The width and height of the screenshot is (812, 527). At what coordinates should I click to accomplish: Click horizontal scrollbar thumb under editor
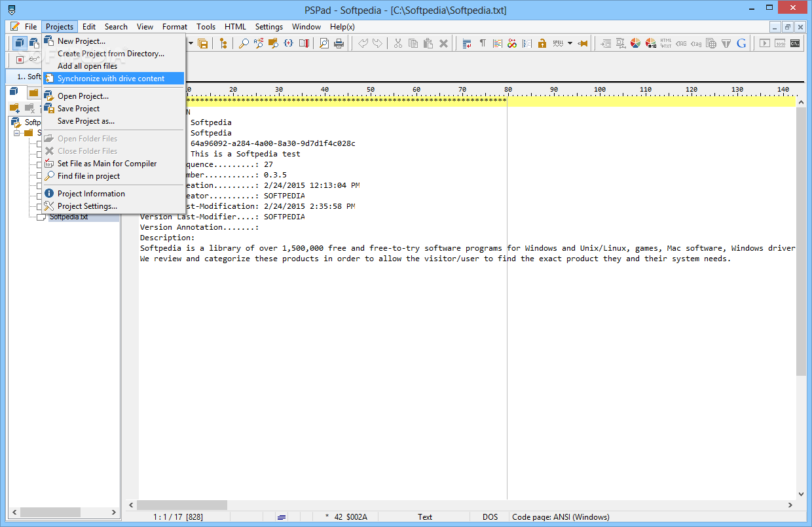tap(182, 505)
